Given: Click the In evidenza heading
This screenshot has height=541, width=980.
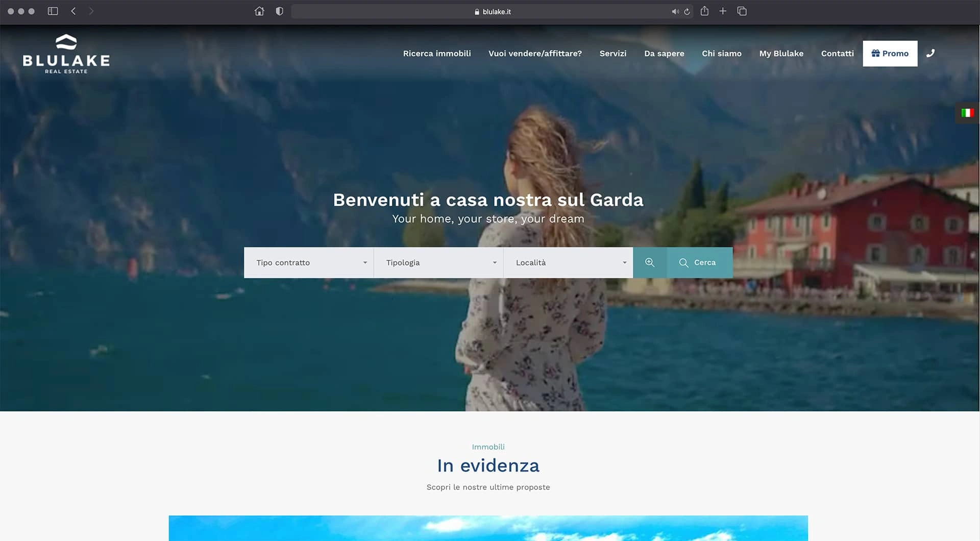Looking at the screenshot, I should pyautogui.click(x=488, y=465).
